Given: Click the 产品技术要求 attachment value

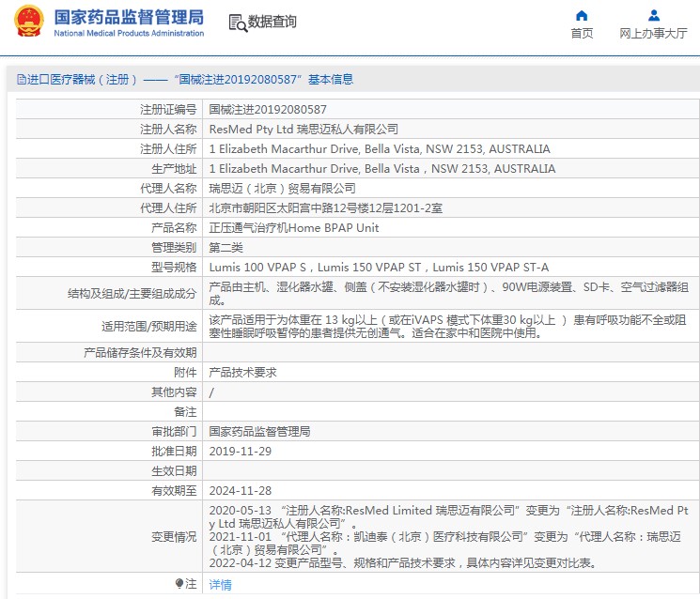Looking at the screenshot, I should pos(242,372).
